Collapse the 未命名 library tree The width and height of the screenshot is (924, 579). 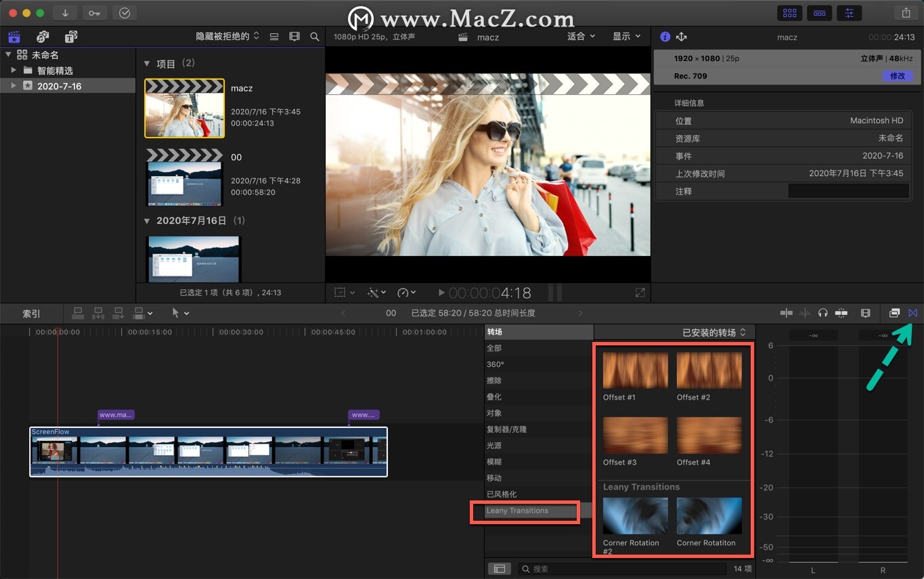8,55
